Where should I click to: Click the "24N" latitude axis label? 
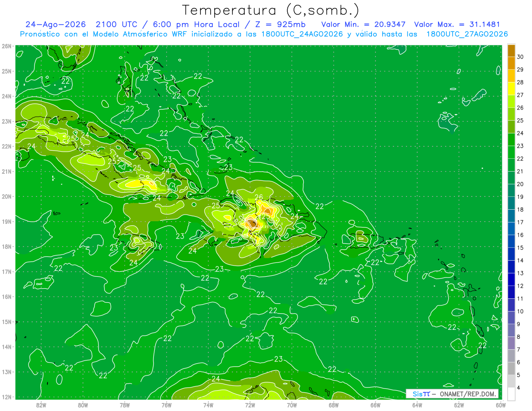click(x=7, y=96)
